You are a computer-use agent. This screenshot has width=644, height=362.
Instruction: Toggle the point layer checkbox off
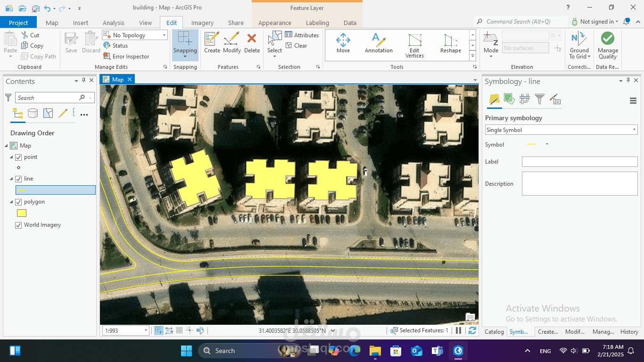18,157
